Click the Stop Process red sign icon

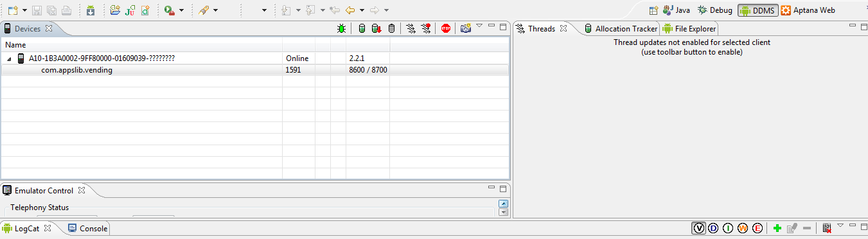[x=446, y=28]
